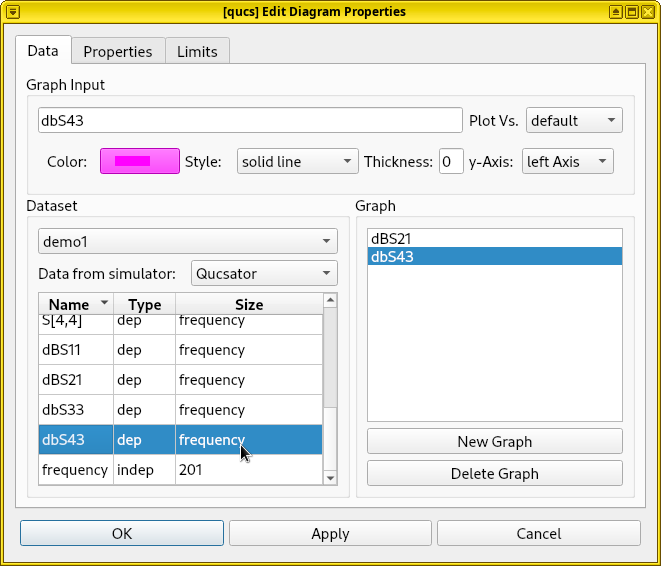Screen dimensions: 661x566
Task: Switch to the Limits tab
Action: pos(197,52)
